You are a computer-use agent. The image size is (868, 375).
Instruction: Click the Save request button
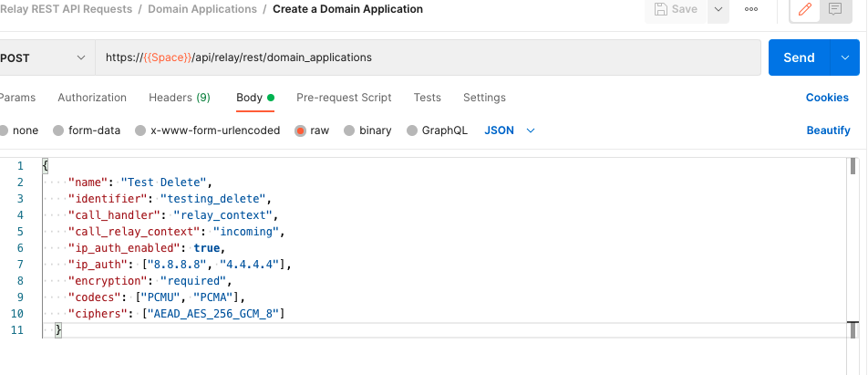677,10
